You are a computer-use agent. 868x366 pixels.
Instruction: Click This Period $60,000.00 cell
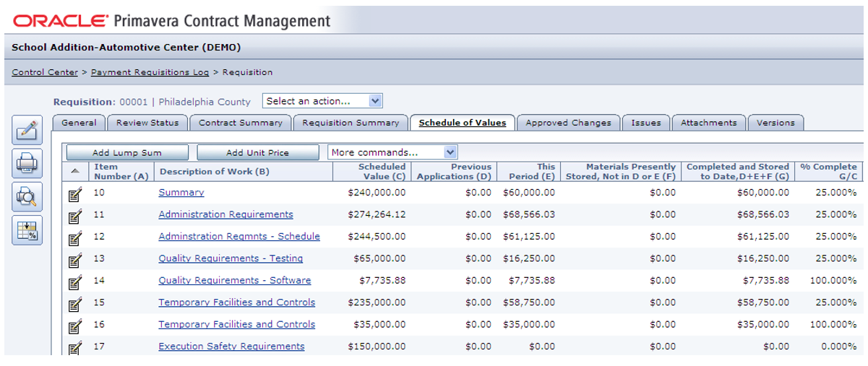pyautogui.click(x=529, y=193)
